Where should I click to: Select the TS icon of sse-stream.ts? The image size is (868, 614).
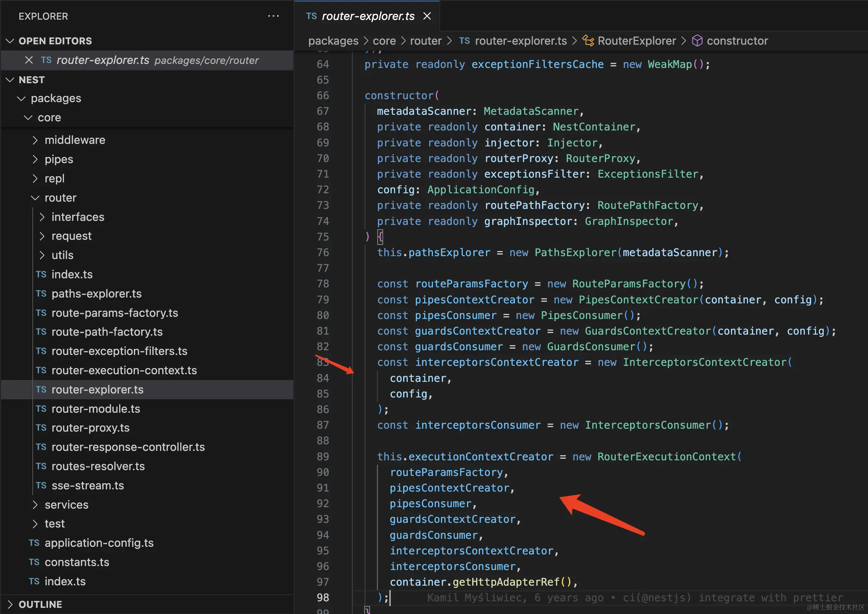coord(41,485)
